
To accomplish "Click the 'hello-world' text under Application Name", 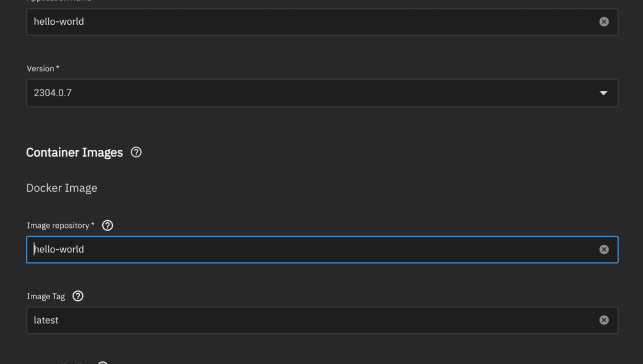I will pos(59,21).
